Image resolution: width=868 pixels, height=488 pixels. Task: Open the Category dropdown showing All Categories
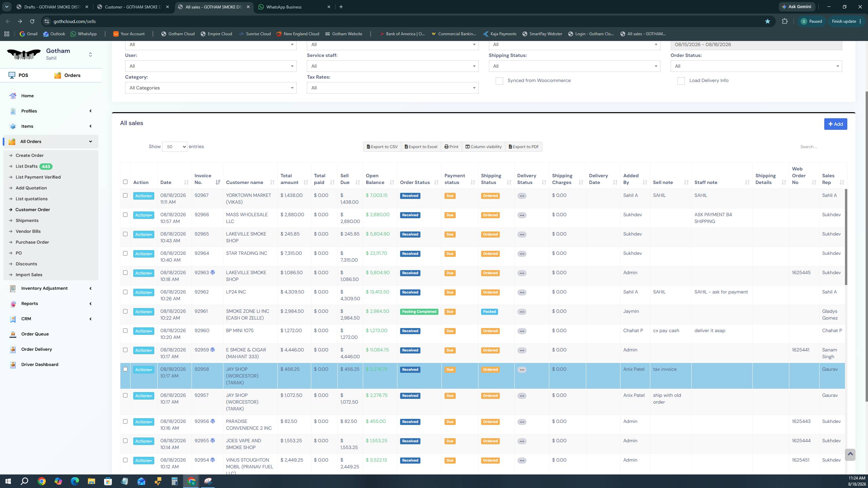(x=211, y=88)
